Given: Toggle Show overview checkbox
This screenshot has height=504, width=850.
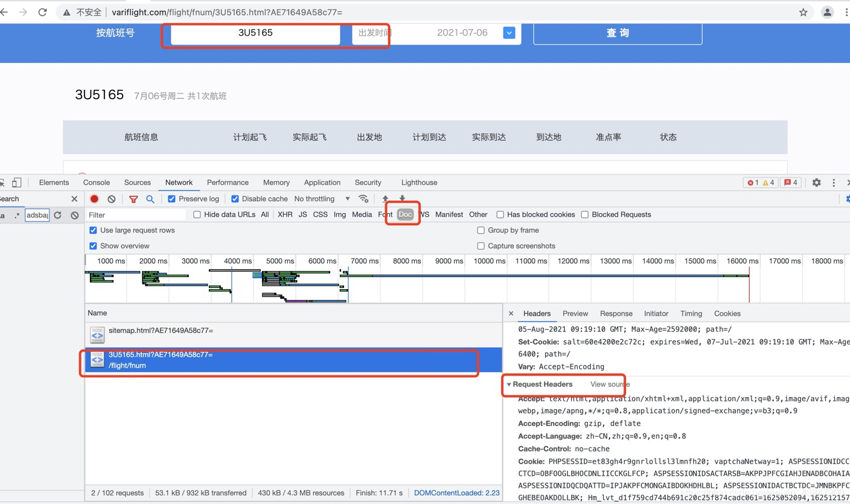Looking at the screenshot, I should pyautogui.click(x=93, y=246).
